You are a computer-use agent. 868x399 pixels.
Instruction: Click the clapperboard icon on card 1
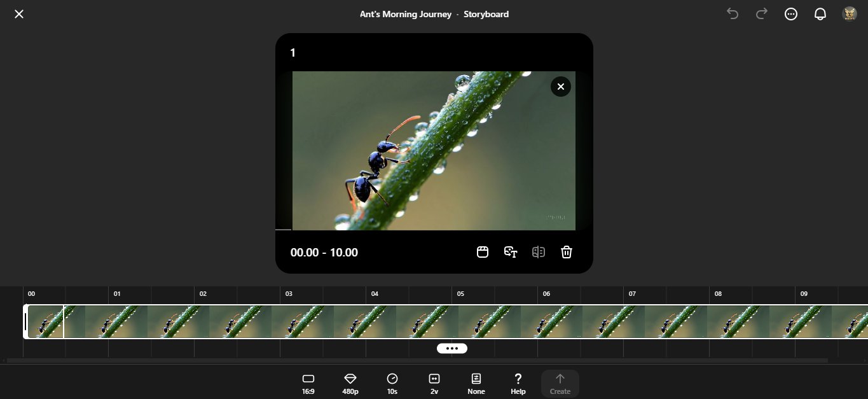pyautogui.click(x=483, y=252)
